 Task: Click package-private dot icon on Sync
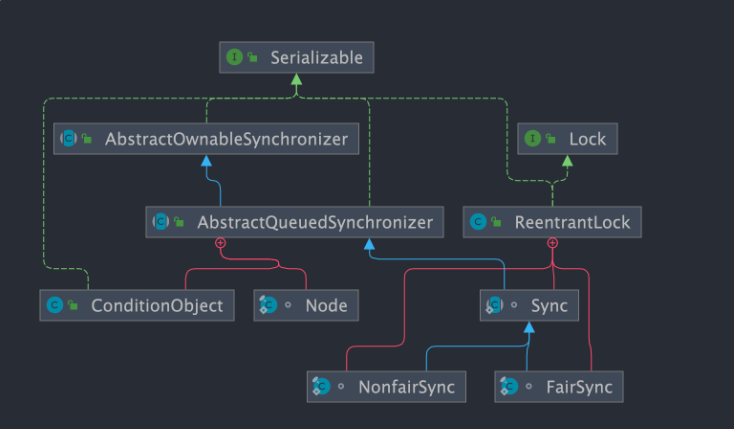(x=514, y=305)
